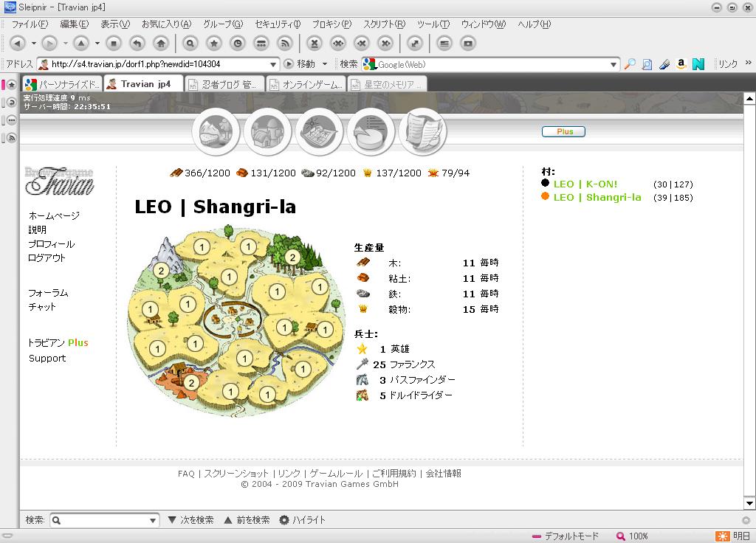Switch to the 忍者ブログ tab
The width and height of the screenshot is (756, 543).
[x=224, y=84]
